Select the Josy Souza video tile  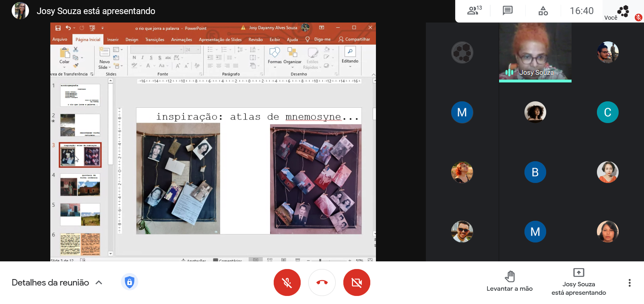(535, 52)
